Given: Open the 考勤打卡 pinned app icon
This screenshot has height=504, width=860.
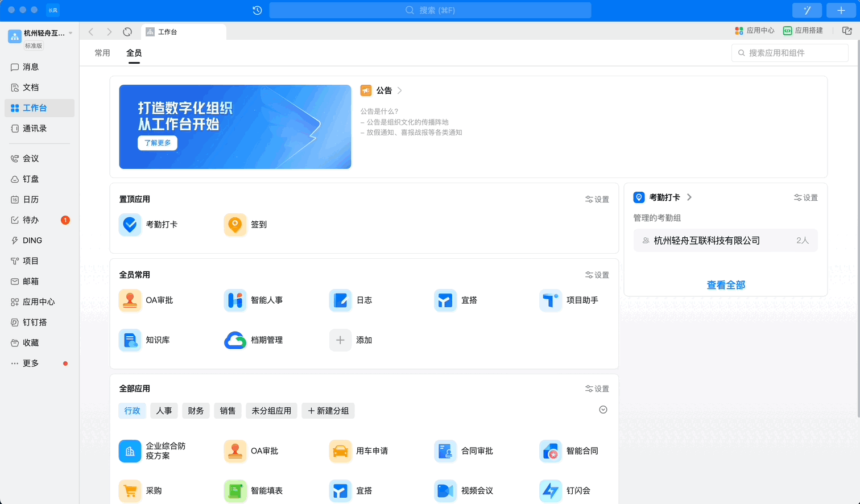Looking at the screenshot, I should tap(130, 225).
